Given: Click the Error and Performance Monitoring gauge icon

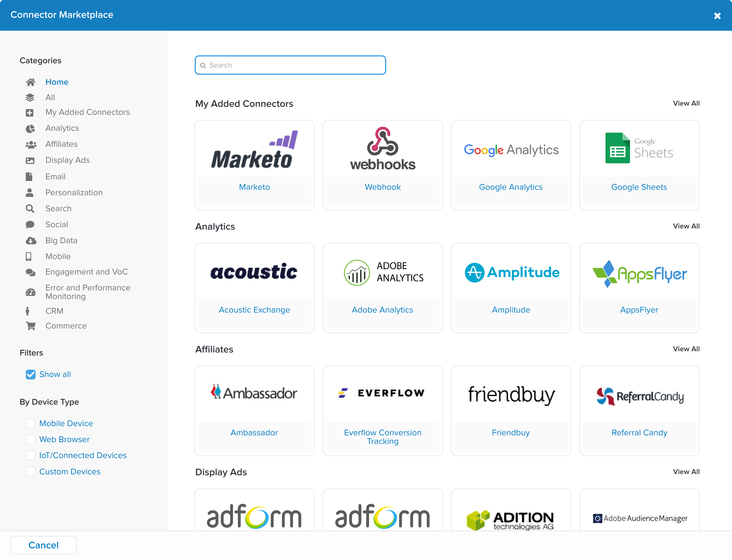Looking at the screenshot, I should click(30, 292).
